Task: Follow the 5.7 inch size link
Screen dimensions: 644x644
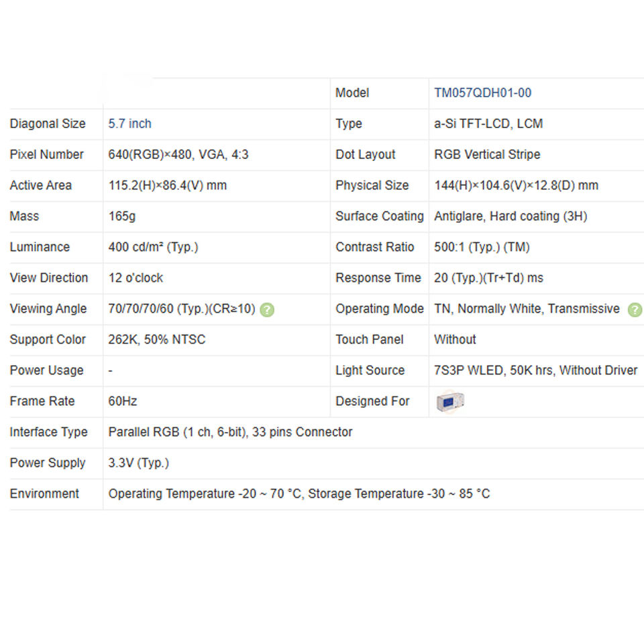Action: (x=129, y=123)
